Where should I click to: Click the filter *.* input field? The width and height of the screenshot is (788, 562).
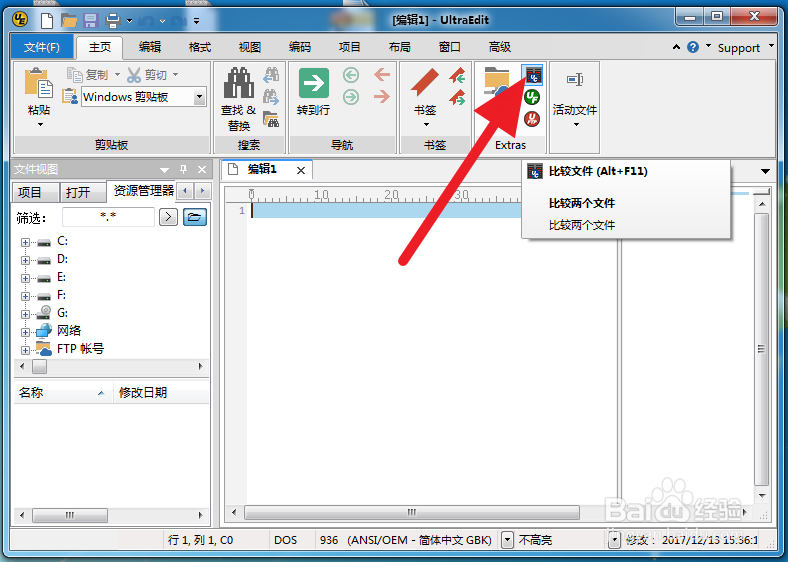[108, 217]
